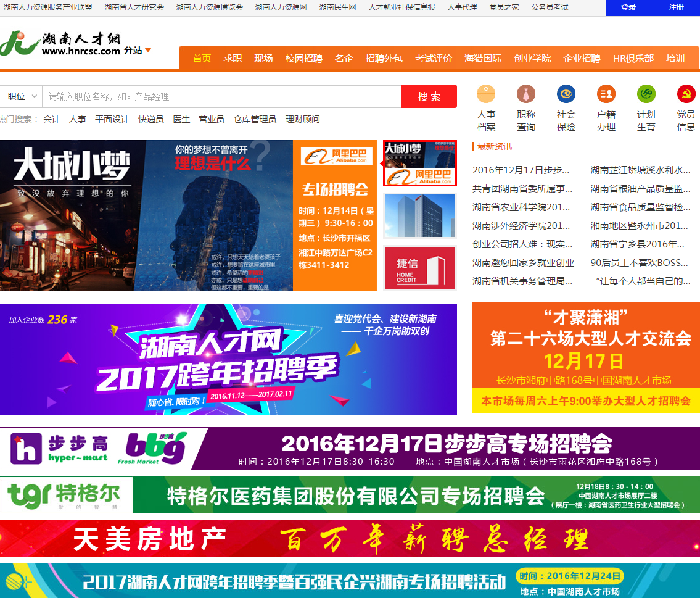Viewport: 700px width, 598px height.
Task: Search hot keyword 人事
Action: [x=77, y=119]
